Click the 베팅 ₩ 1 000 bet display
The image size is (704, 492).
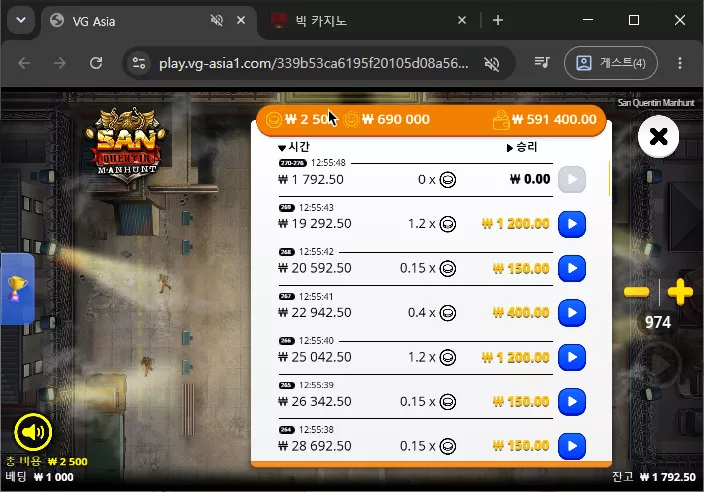(x=40, y=477)
